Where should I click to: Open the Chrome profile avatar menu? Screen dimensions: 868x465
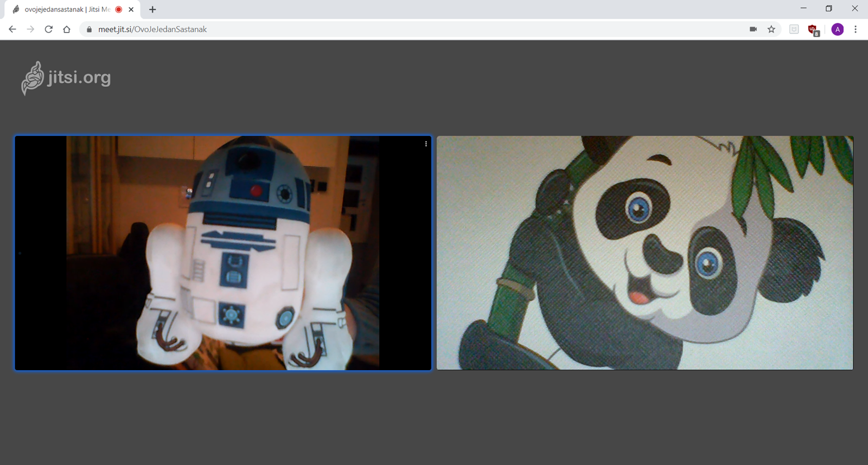coord(838,29)
